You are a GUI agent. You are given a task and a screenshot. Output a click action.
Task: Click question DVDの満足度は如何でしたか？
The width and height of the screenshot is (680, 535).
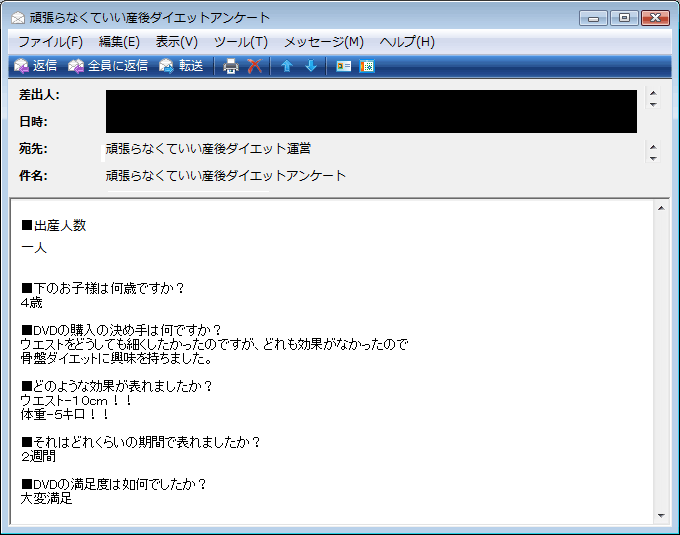114,484
